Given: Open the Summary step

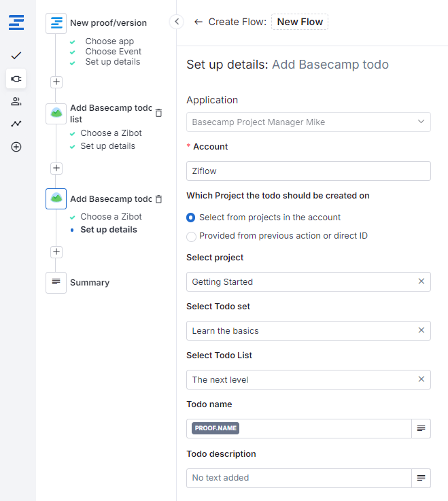Looking at the screenshot, I should click(89, 283).
